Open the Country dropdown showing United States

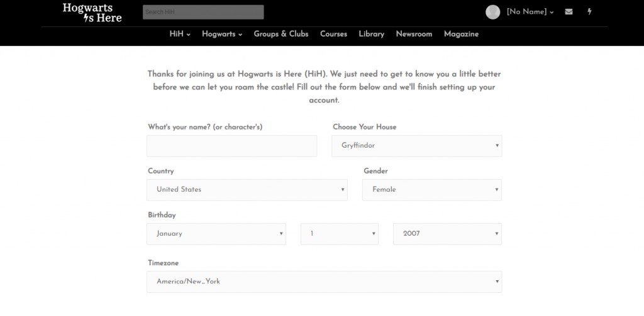(x=247, y=190)
